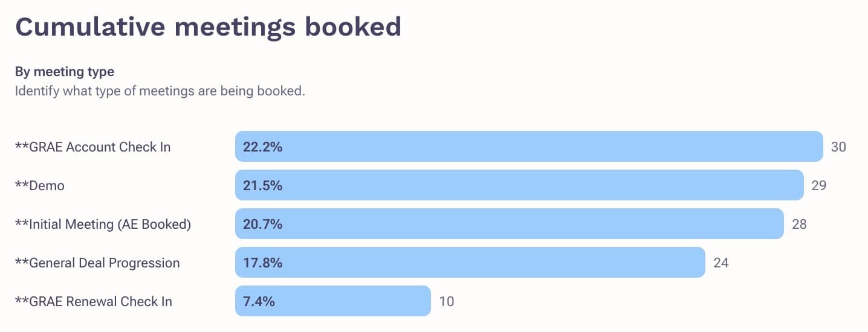Open the Initial Meeting (AE Booked) label

click(103, 224)
